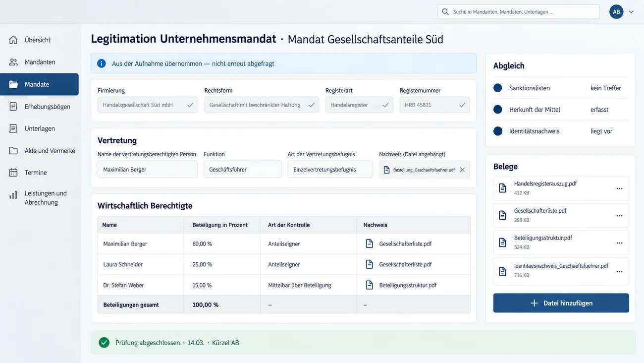
Task: Click the Unterlagen document icon
Action: click(x=13, y=128)
